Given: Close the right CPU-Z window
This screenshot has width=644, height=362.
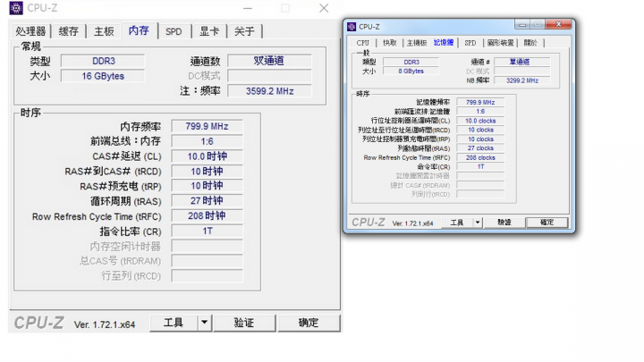Looking at the screenshot, I should click(558, 24).
